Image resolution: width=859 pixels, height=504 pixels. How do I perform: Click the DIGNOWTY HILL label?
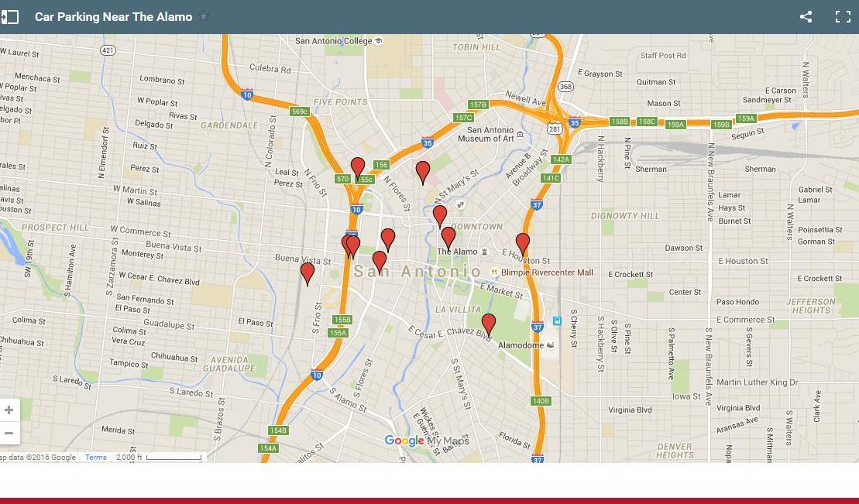[625, 216]
